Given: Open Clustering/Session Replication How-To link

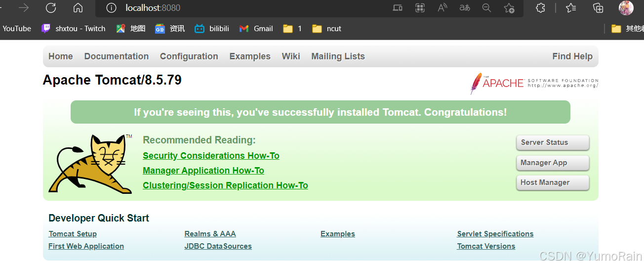Looking at the screenshot, I should 225,185.
